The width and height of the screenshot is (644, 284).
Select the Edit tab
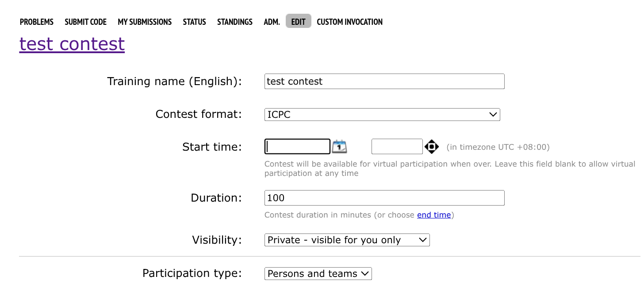(298, 22)
